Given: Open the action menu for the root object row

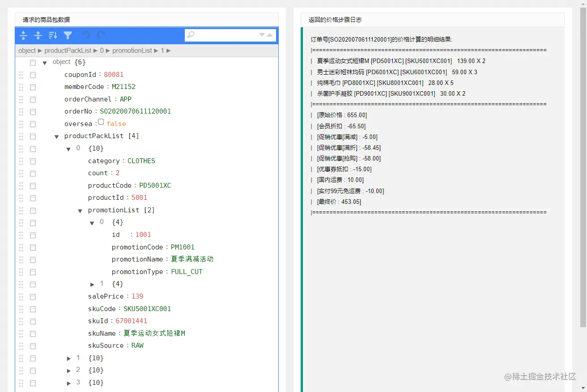Looking at the screenshot, I should 33,63.
